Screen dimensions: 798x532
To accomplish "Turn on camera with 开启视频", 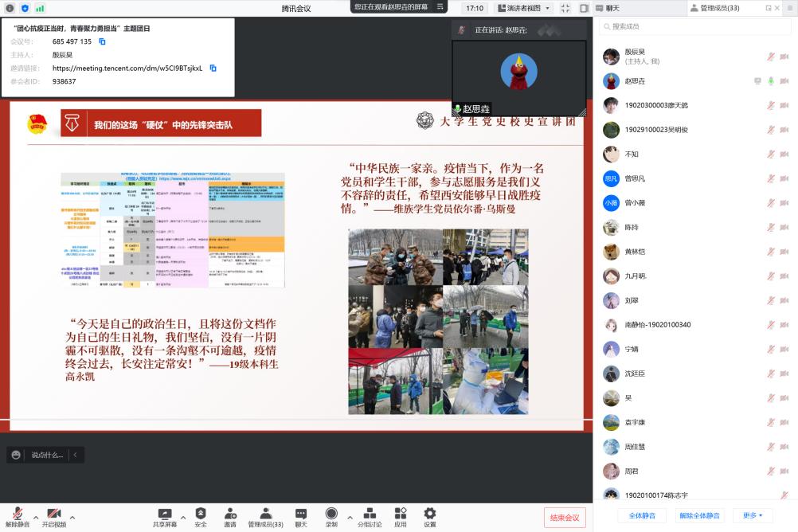I will 54,514.
